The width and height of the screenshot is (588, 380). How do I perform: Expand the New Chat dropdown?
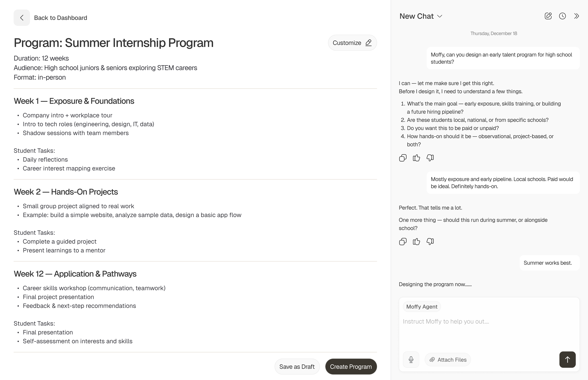(440, 16)
